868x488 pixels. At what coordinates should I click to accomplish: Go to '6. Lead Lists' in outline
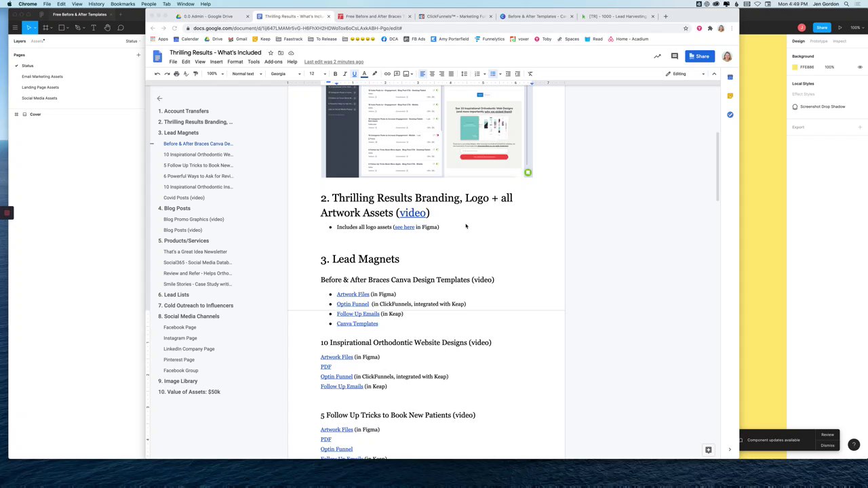click(174, 295)
